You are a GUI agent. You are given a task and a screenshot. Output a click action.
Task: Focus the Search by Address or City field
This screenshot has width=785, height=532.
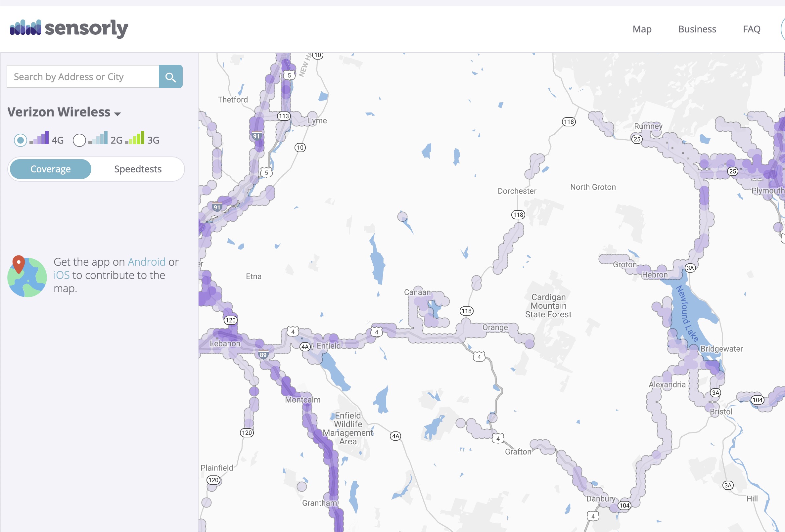pyautogui.click(x=83, y=77)
